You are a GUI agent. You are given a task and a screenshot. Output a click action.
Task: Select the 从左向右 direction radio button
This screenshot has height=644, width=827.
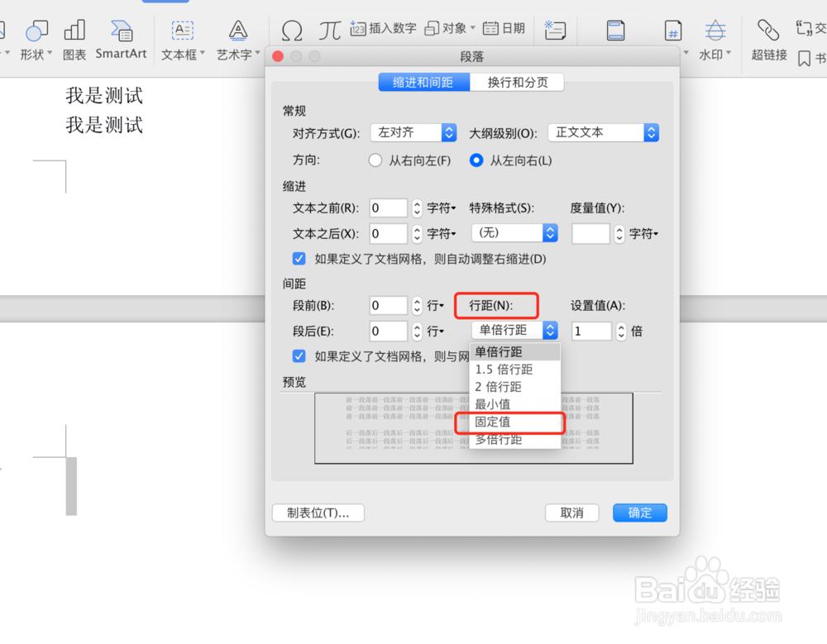click(x=476, y=161)
